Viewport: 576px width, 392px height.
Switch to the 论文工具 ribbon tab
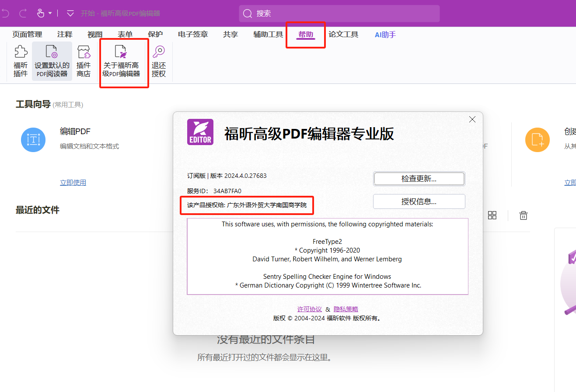pos(344,34)
